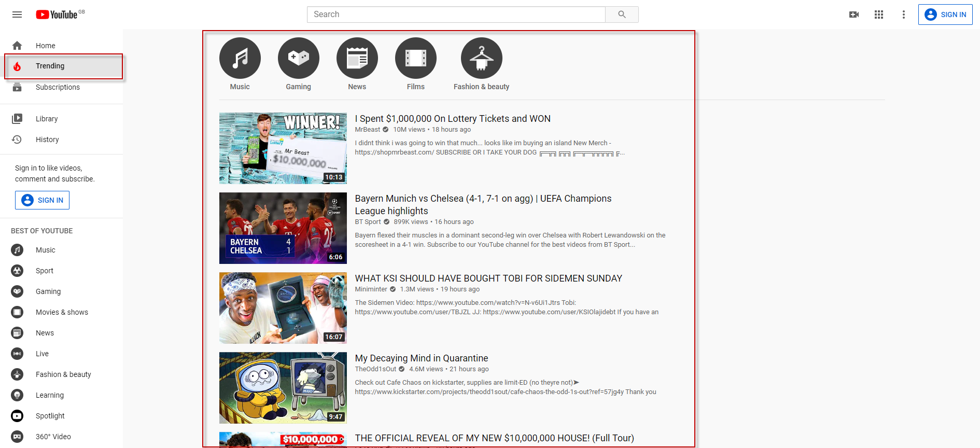This screenshot has height=448, width=980.
Task: Select Home in the sidebar
Action: point(62,46)
